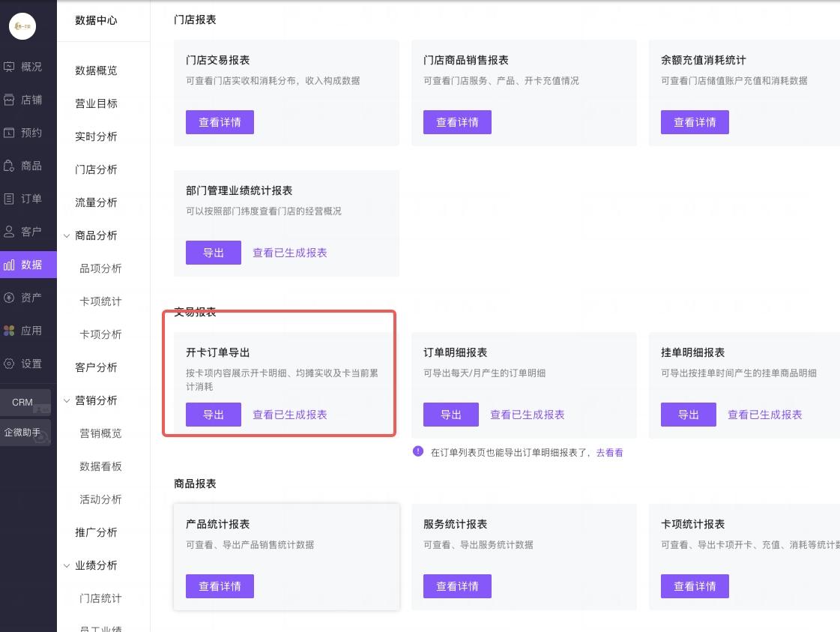Select the 流量分析 menu item
Screen dimensions: 840x632
pyautogui.click(x=96, y=202)
